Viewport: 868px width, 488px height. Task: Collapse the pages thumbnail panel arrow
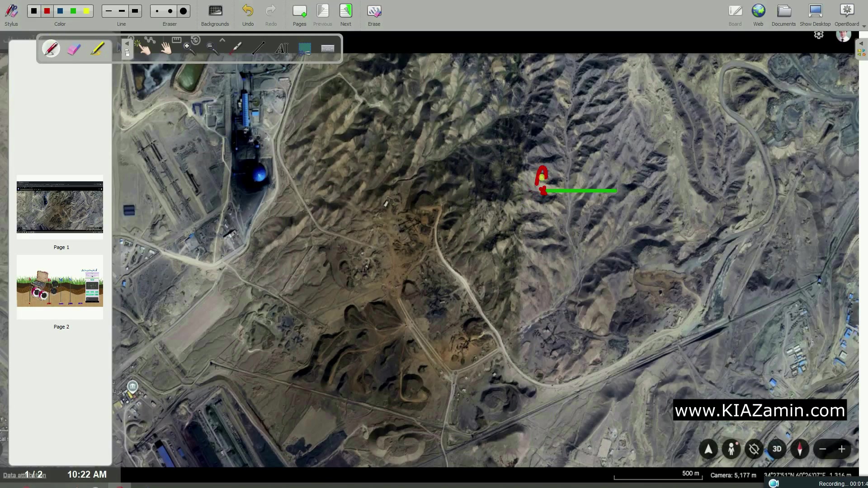click(x=127, y=44)
